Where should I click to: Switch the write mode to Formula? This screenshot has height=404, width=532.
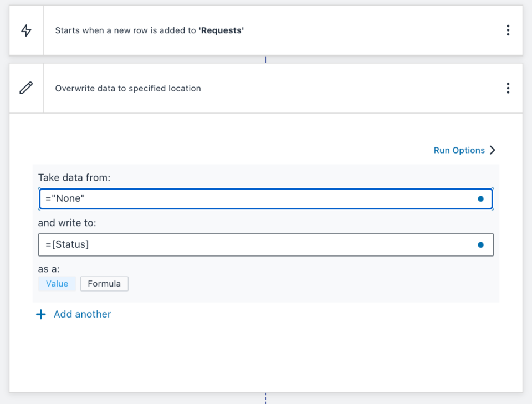pos(104,283)
